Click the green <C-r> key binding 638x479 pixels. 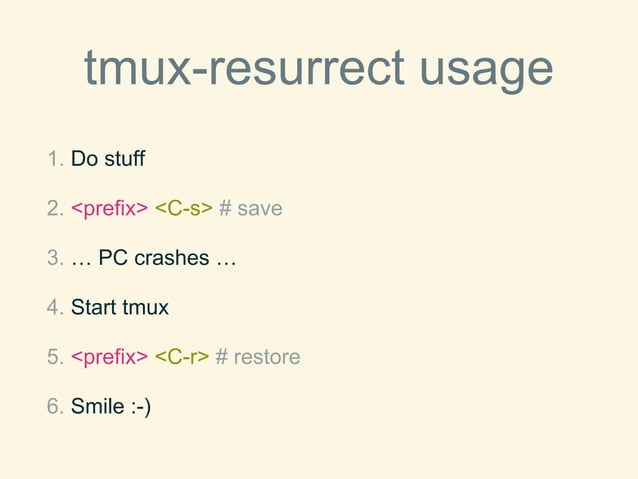click(182, 357)
